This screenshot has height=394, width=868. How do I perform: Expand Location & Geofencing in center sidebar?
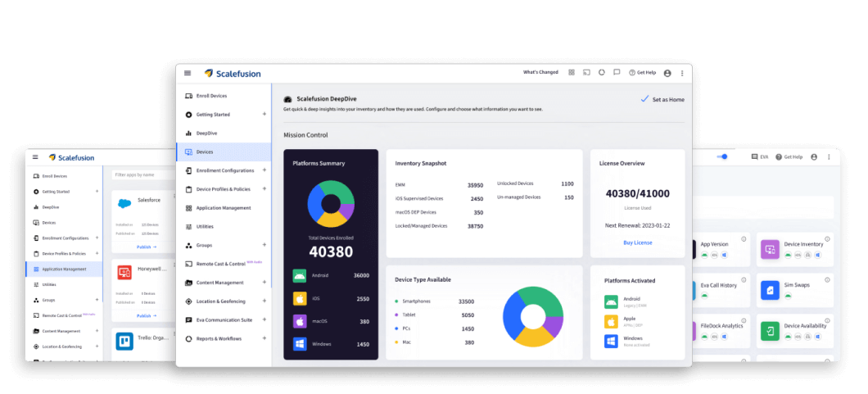pos(264,301)
